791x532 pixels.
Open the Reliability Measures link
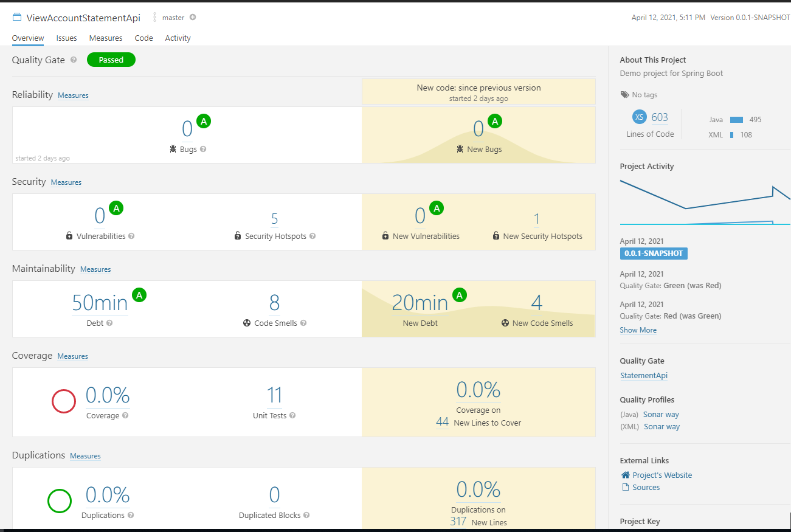click(x=73, y=95)
